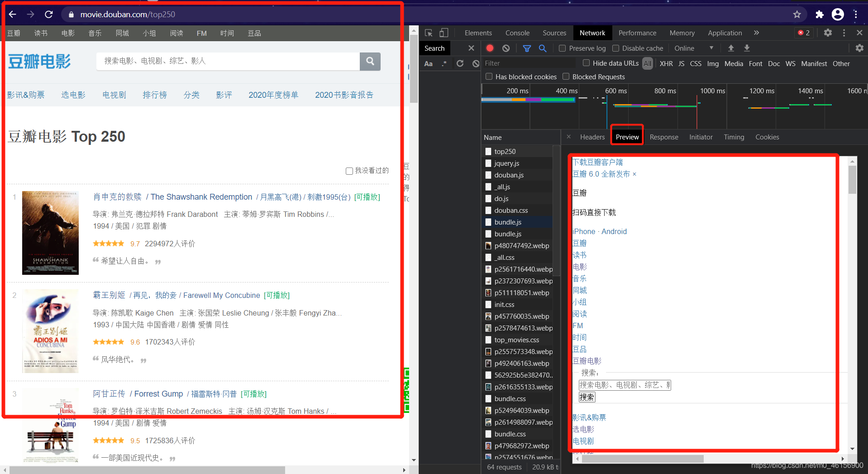Open DevTools customize kebab menu
Image resolution: width=868 pixels, height=474 pixels.
844,33
